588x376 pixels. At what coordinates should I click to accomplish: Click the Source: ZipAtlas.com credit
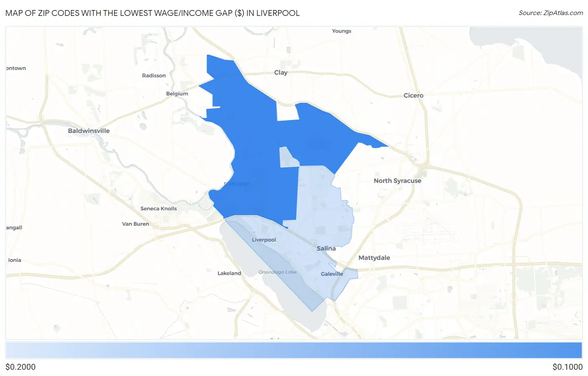[x=551, y=13]
